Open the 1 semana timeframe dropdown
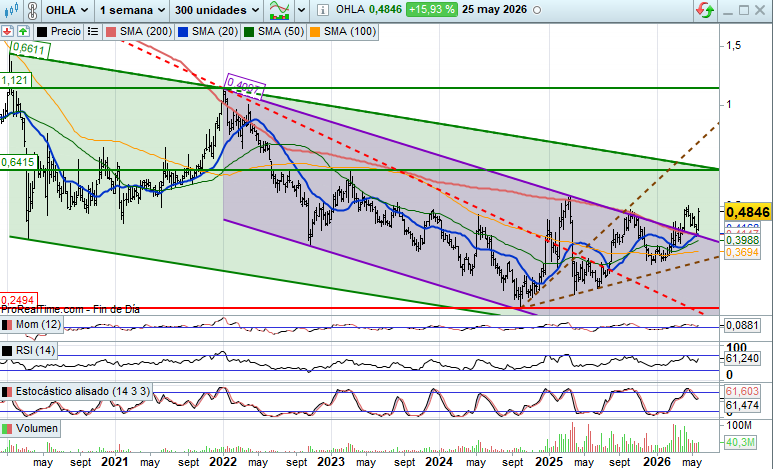The height and width of the screenshot is (469, 773). [132, 10]
